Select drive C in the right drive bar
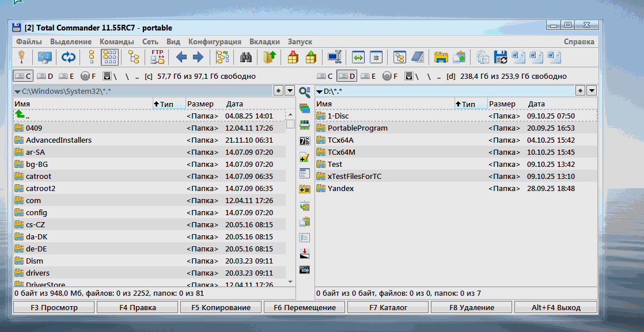This screenshot has height=332, width=644. click(x=324, y=77)
